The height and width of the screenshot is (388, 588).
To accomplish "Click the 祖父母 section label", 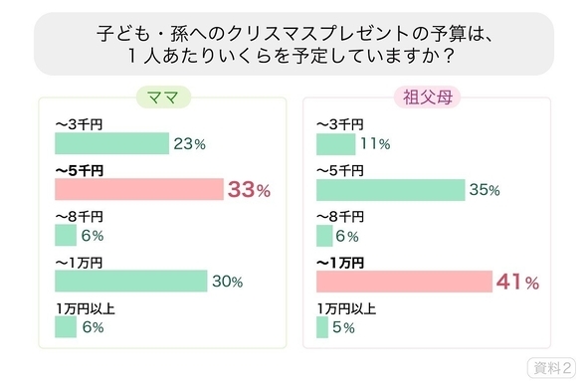I will [x=427, y=97].
